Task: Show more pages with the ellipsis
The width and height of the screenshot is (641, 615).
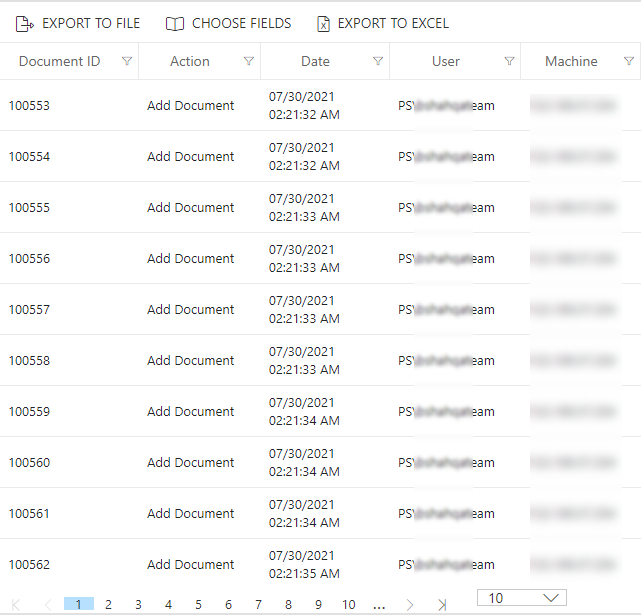Action: [379, 605]
